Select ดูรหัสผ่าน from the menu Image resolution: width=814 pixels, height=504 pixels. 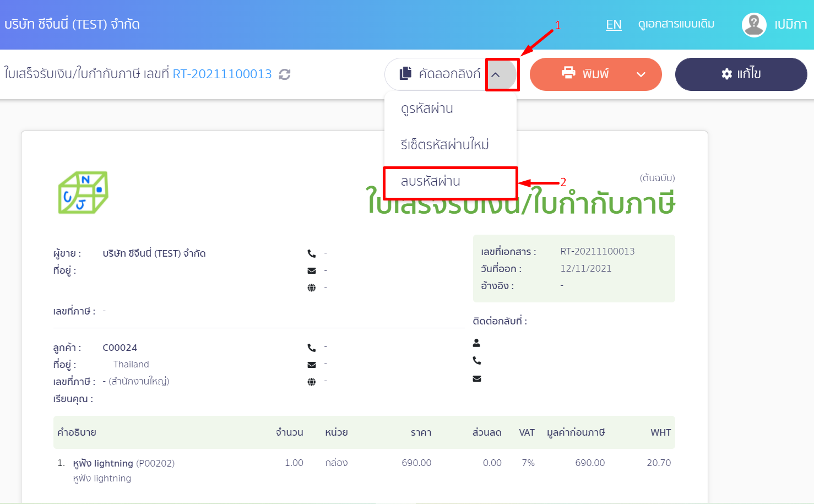(451, 109)
